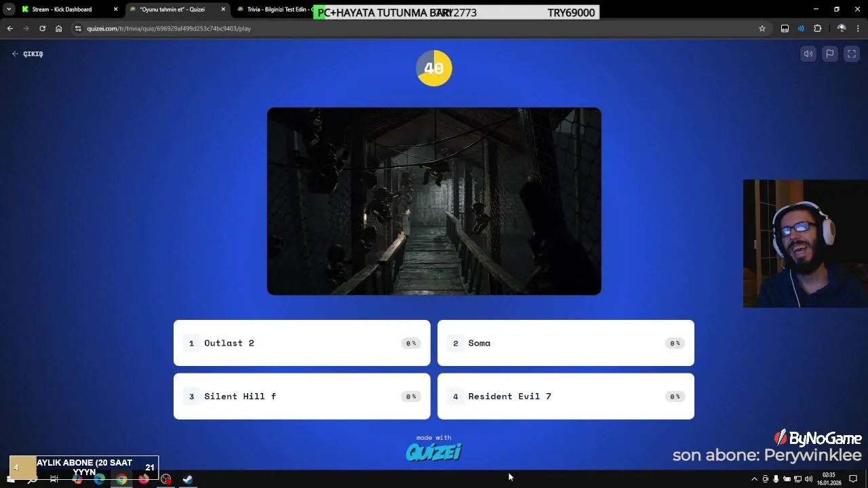
Task: Bookmark this page with star
Action: tap(762, 28)
